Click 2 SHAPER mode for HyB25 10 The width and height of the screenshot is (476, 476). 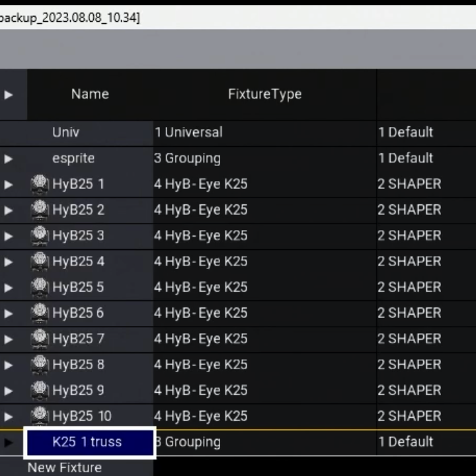[x=426, y=416]
